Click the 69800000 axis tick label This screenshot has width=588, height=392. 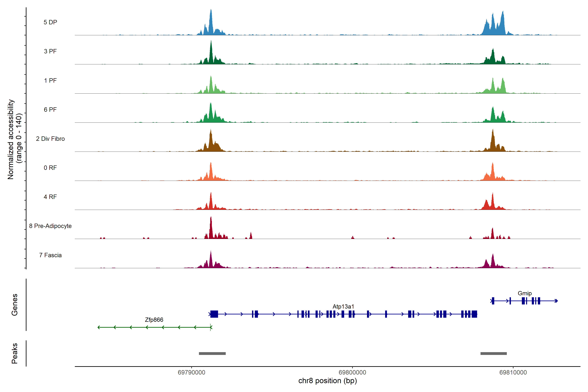pyautogui.click(x=352, y=372)
